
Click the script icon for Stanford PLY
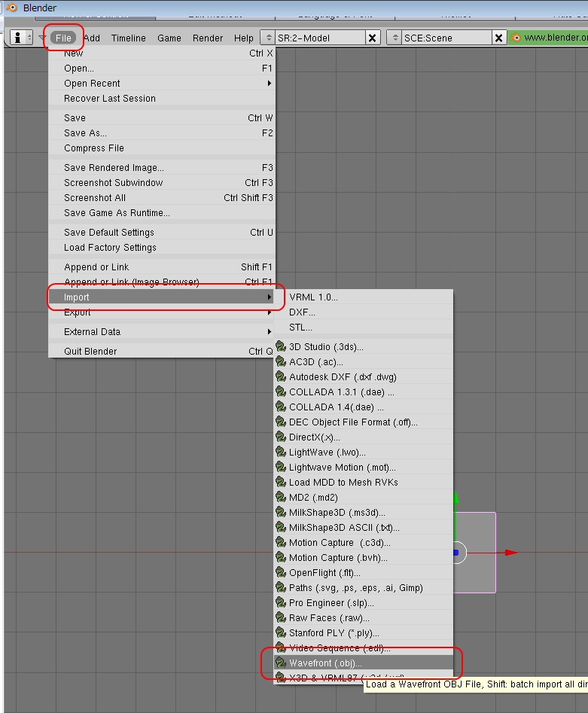point(281,632)
